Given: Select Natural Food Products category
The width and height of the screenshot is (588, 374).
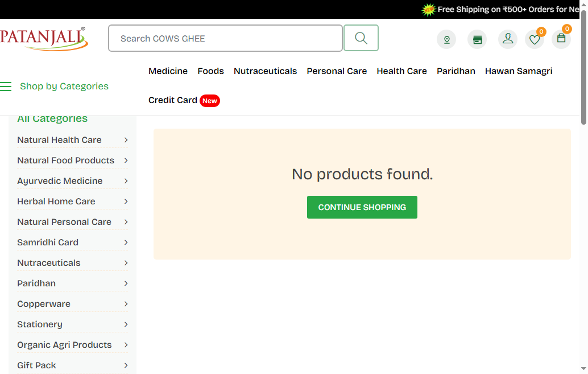Looking at the screenshot, I should (65, 161).
